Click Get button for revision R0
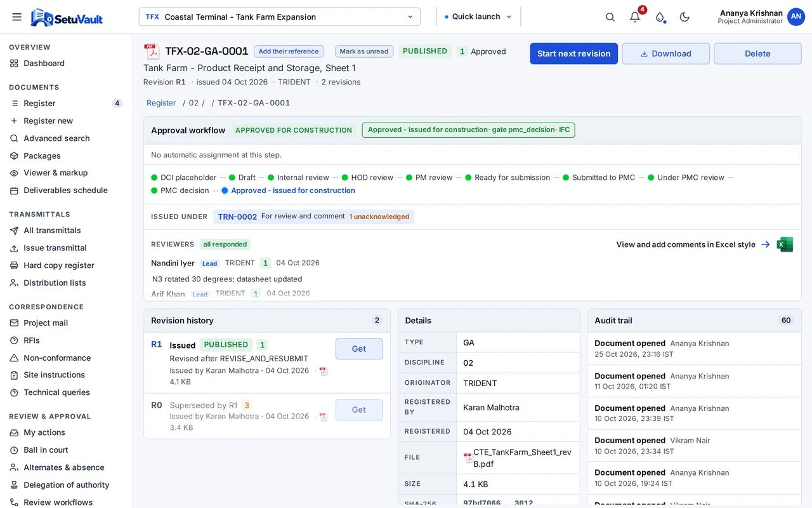Viewport: 812px width, 508px height. 359,410
